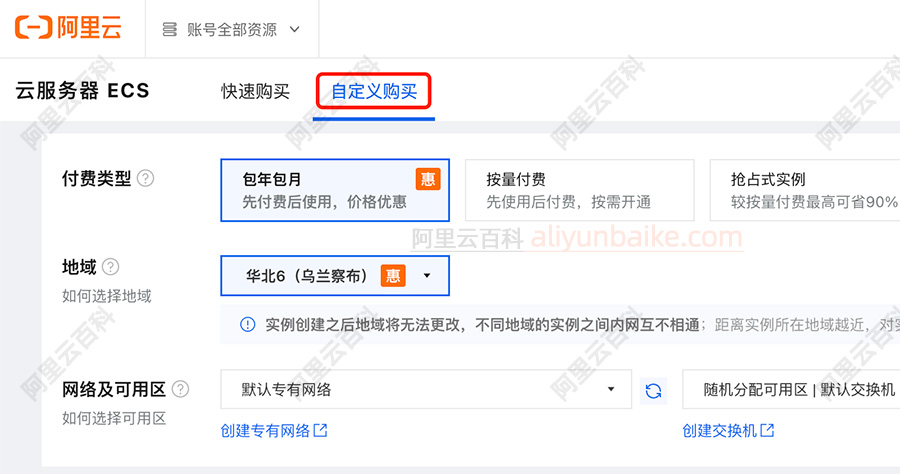The height and width of the screenshot is (474, 900).
Task: Open the 创建交换机 link
Action: point(728,430)
